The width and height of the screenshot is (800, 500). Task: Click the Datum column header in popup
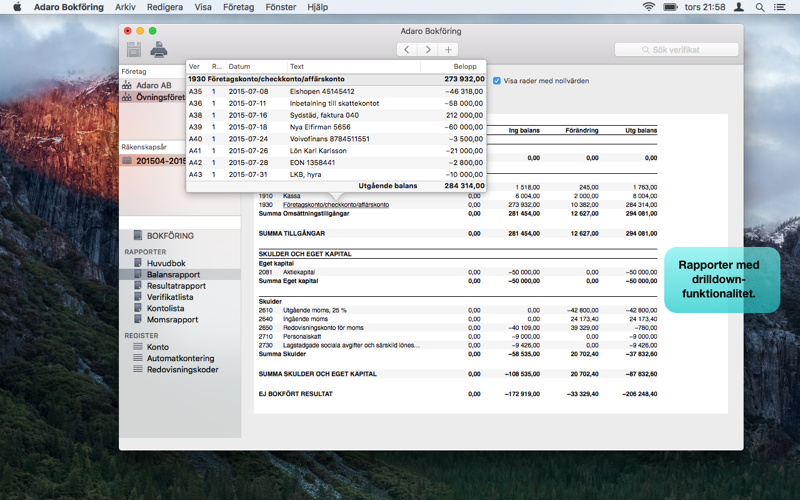click(256, 66)
